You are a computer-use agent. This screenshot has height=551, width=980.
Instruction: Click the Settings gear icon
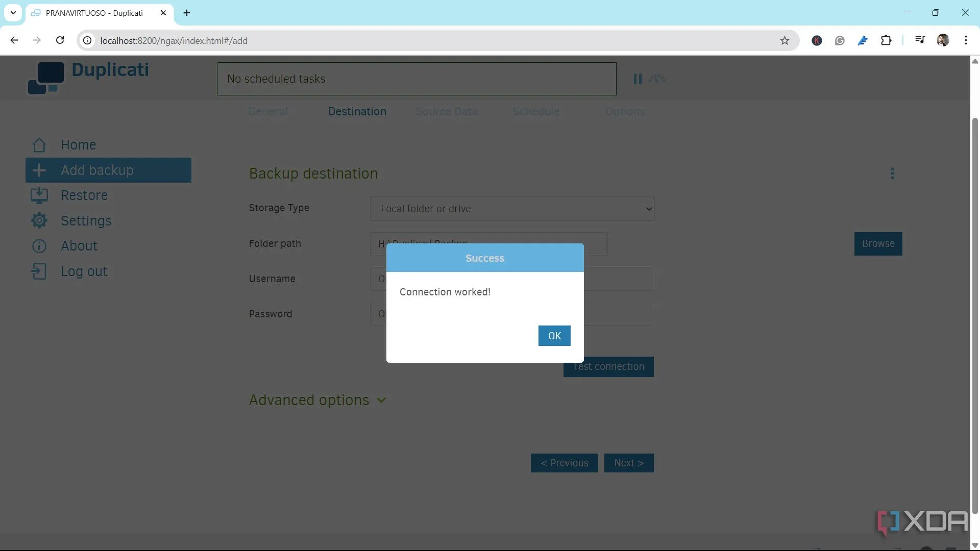pos(39,221)
